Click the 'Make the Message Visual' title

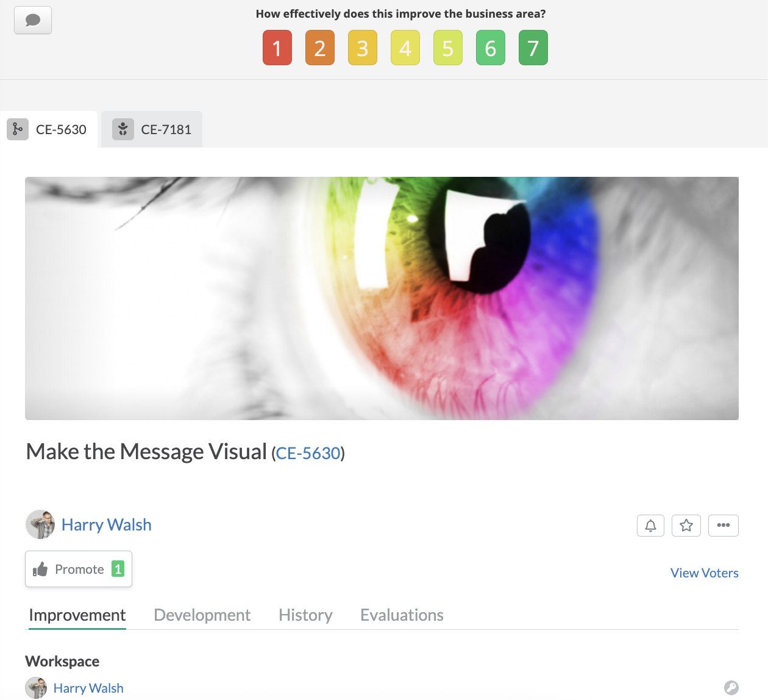coord(146,452)
